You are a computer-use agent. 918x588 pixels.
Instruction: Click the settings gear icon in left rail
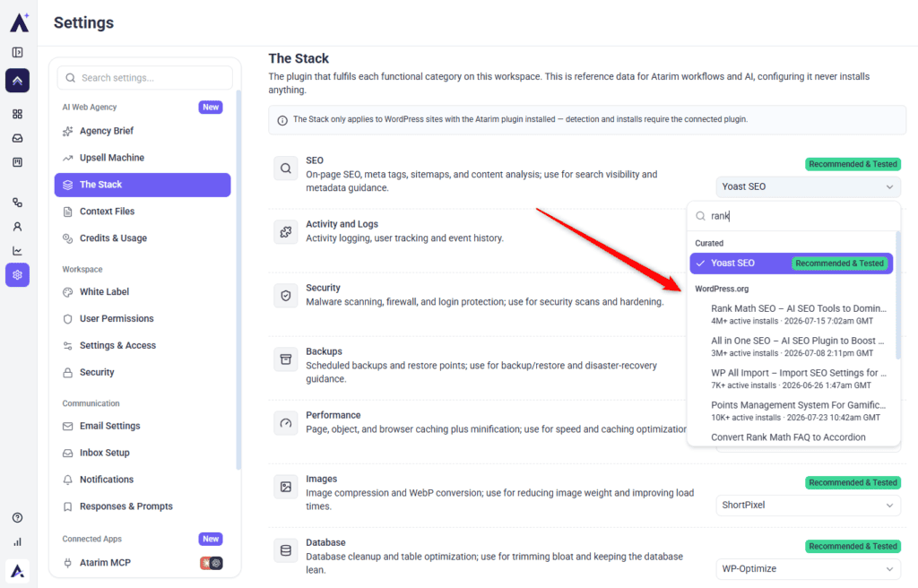click(x=18, y=274)
